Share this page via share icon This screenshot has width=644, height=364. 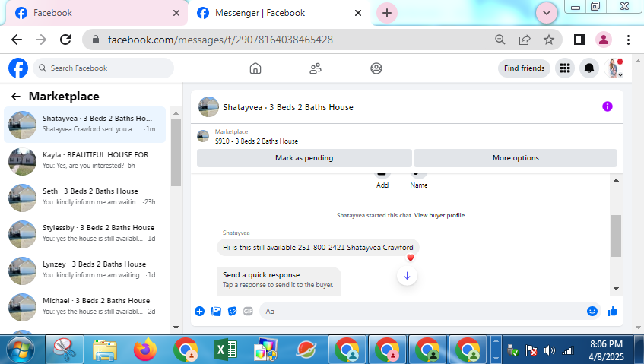point(525,40)
